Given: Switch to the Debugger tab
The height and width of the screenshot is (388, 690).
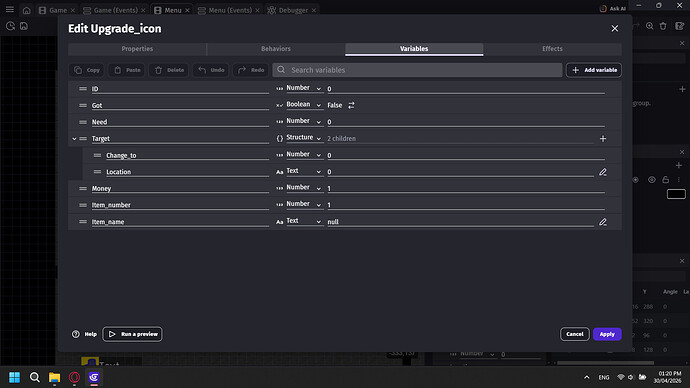Looking at the screenshot, I should 293,10.
